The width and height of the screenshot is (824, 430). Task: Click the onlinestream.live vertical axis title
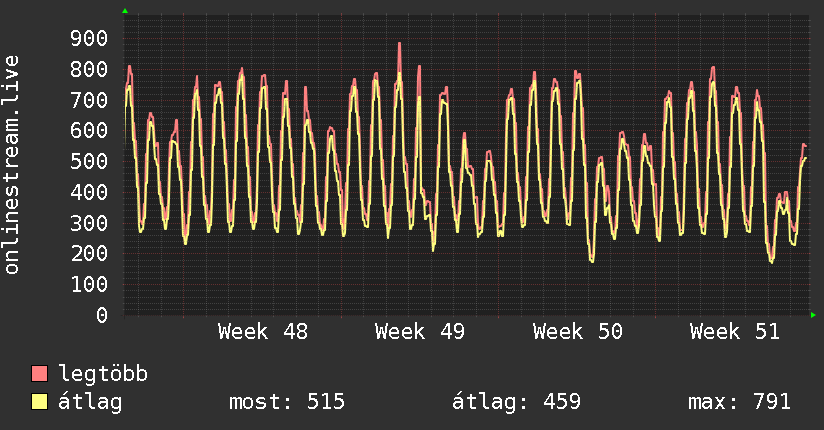pos(11,165)
